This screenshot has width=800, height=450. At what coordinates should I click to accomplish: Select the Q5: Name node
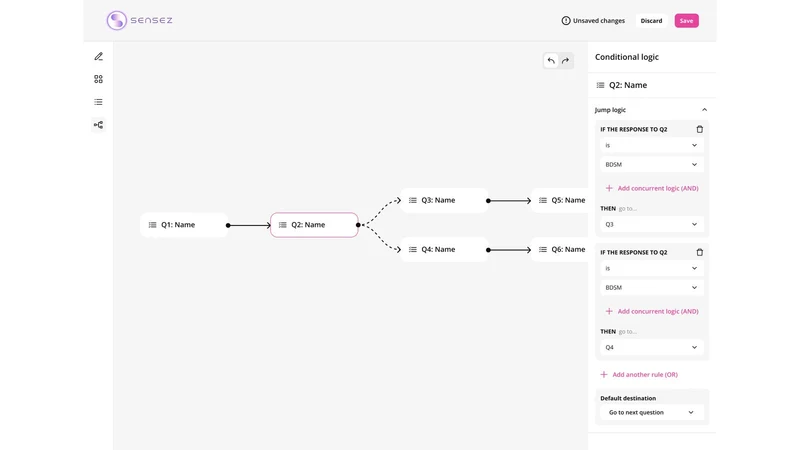560,201
